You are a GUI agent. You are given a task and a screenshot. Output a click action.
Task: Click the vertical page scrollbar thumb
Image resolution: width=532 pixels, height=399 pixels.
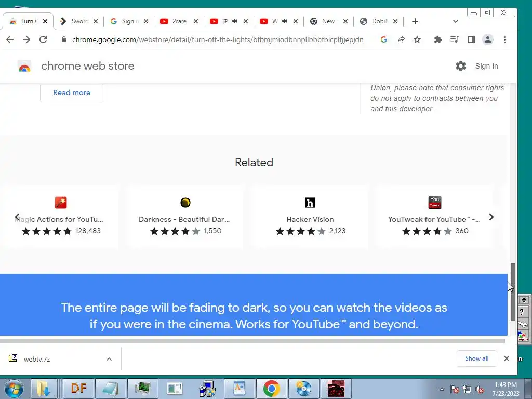click(x=513, y=292)
